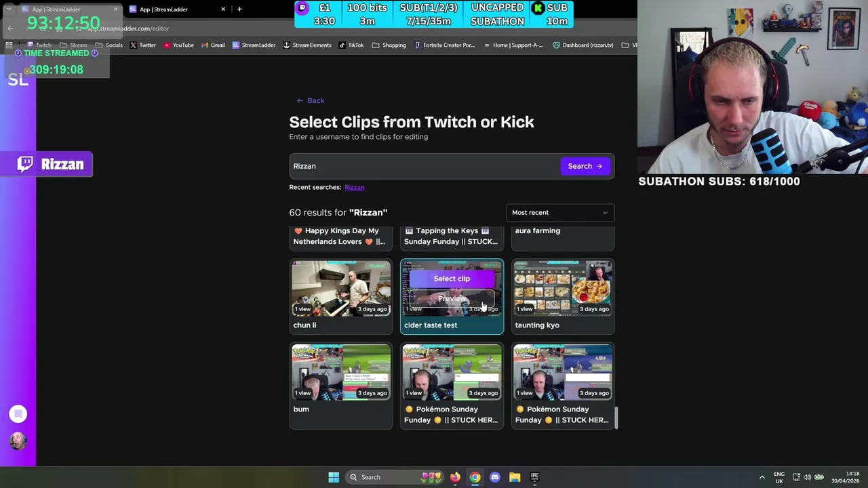Open Chrome from the taskbar
The width and height of the screenshot is (868, 488).
(x=475, y=477)
